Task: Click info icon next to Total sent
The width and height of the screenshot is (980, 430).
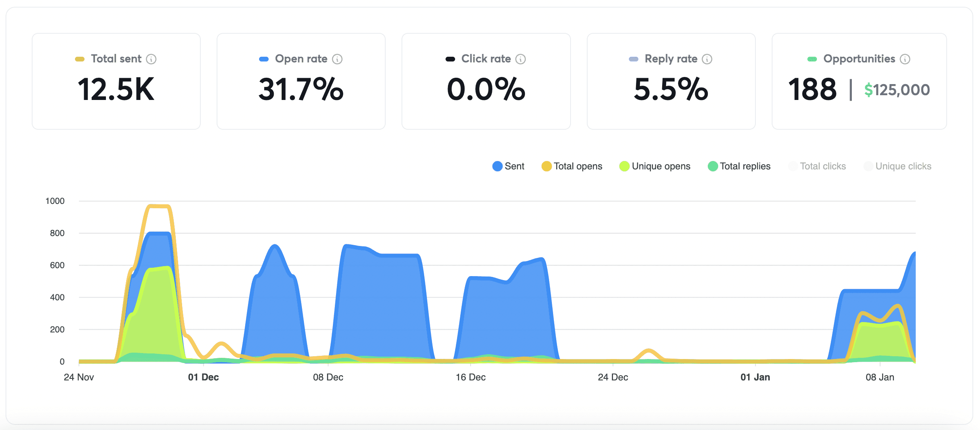Action: [x=151, y=59]
